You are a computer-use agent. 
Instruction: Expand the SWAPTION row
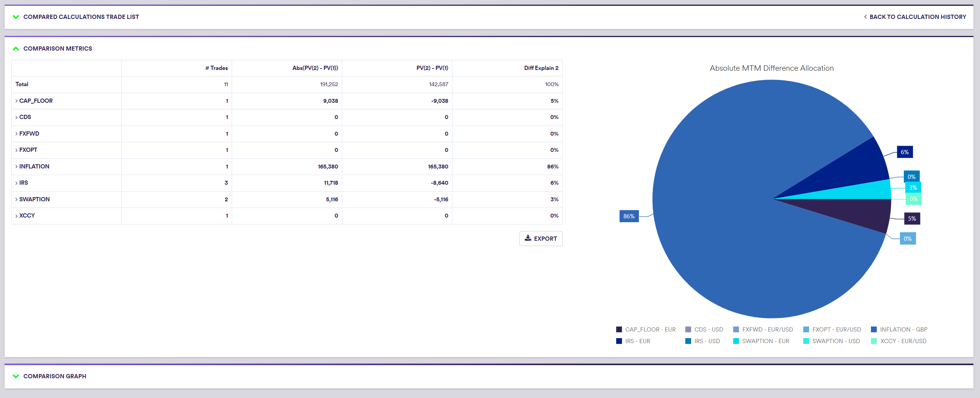click(x=17, y=199)
